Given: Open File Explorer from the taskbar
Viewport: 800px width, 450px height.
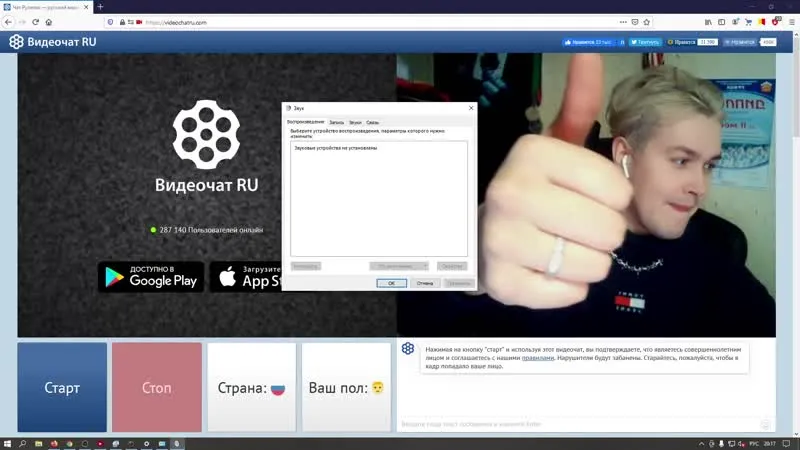Looking at the screenshot, I should tap(38, 444).
